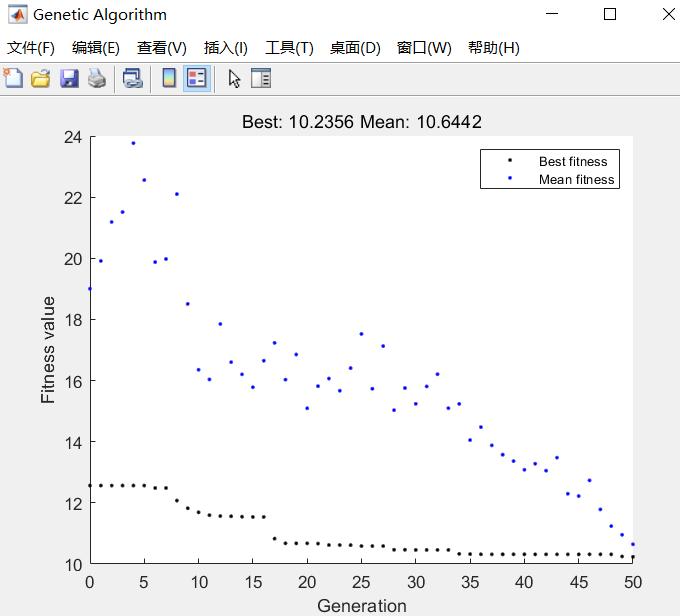680x616 pixels.
Task: Open the 文件(F) menu
Action: [31, 47]
